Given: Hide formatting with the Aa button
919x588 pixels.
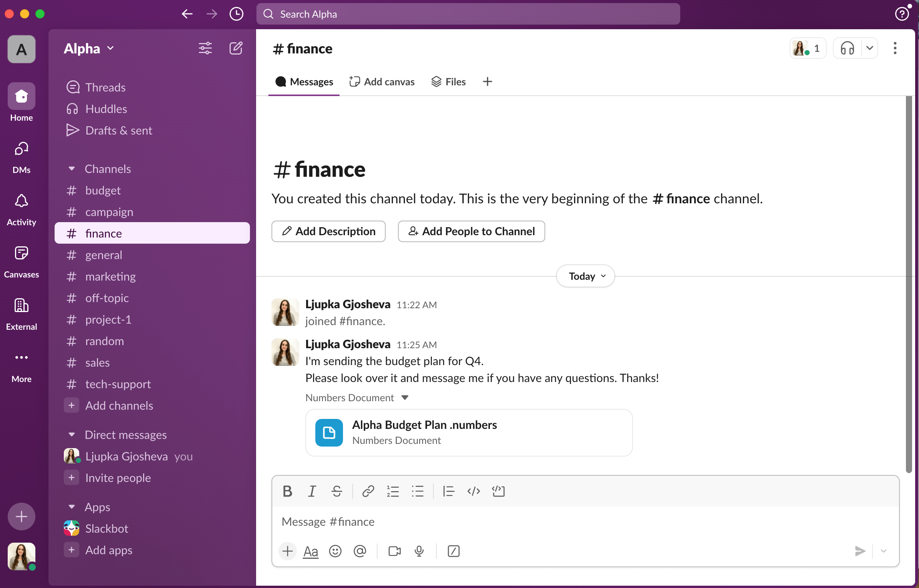Looking at the screenshot, I should 311,551.
